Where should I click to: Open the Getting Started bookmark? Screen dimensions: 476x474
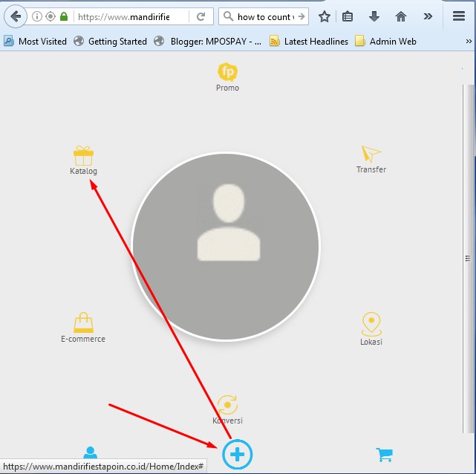pyautogui.click(x=111, y=41)
